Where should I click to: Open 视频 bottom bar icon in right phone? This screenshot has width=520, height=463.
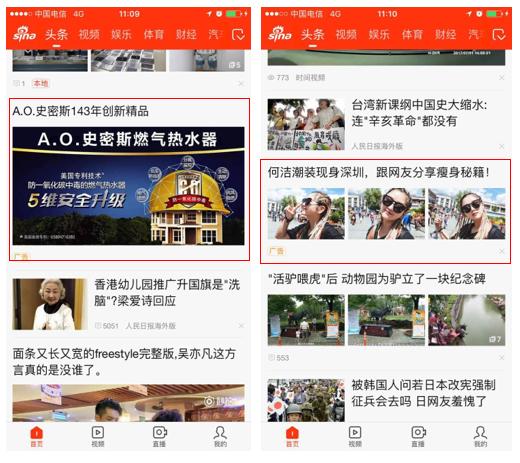[355, 436]
